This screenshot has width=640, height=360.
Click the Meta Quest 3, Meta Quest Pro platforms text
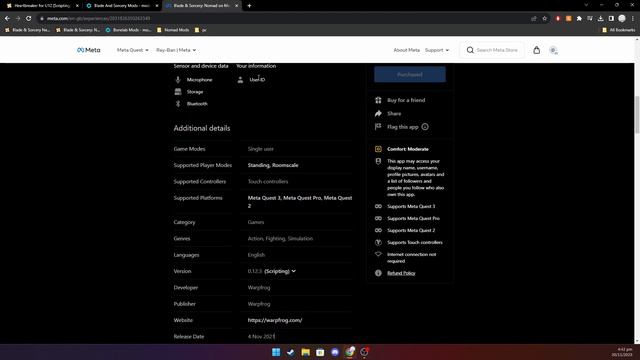pos(300,202)
